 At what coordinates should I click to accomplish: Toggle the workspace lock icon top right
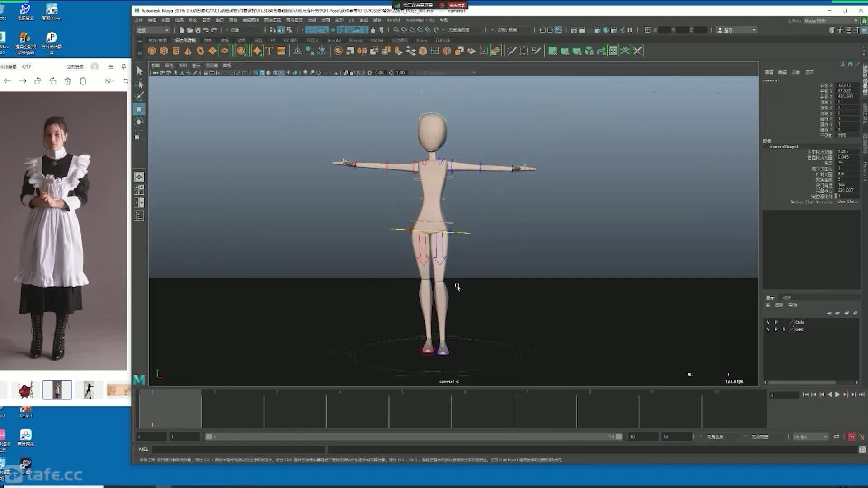click(x=864, y=21)
